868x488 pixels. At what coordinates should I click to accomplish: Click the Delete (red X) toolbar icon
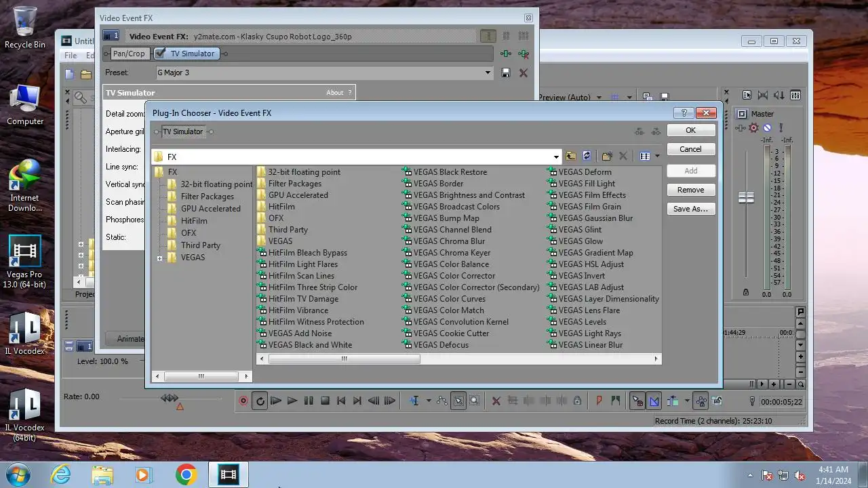click(496, 401)
